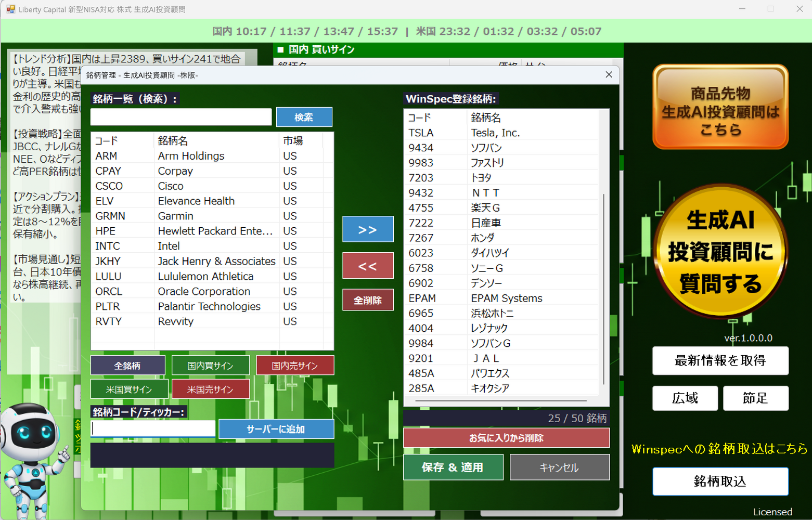Select 9984 ソフバンG registered row
This screenshot has height=520, width=812.
pos(502,344)
